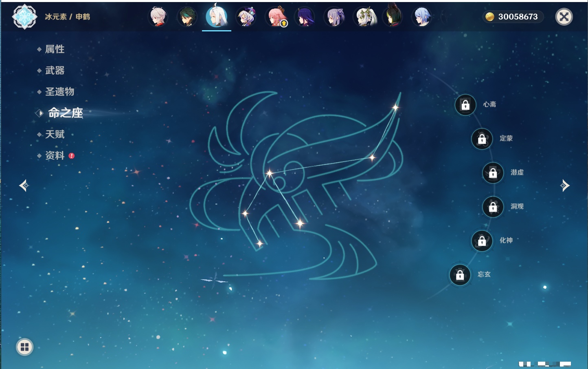Open the 天赋 talents tab
The image size is (588, 369).
click(x=55, y=134)
